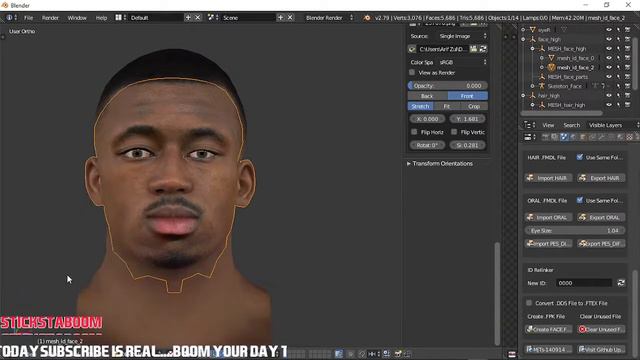The image size is (640, 360).
Task: Toggle face_high restrict-render camera icon
Action: (628, 40)
